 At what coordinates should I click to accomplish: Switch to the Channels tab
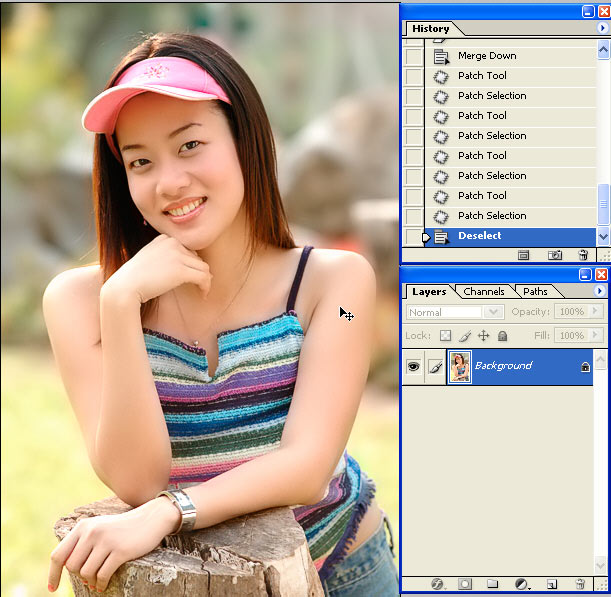pos(484,291)
